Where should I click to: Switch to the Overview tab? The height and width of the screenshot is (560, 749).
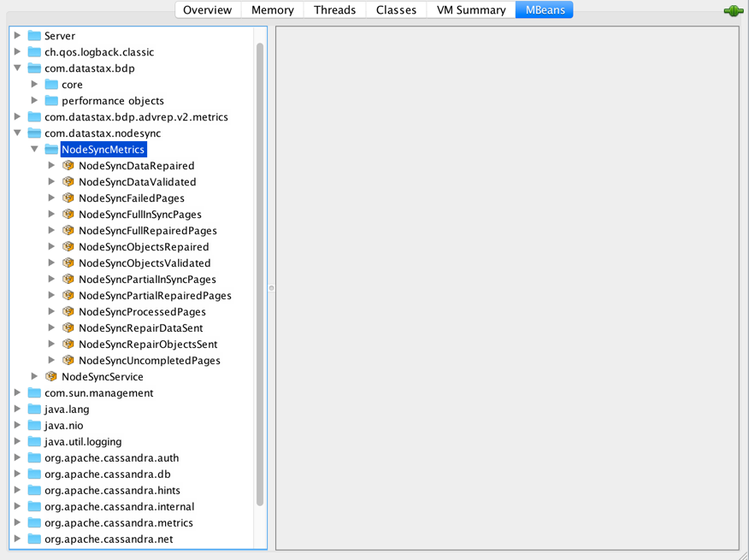click(207, 10)
